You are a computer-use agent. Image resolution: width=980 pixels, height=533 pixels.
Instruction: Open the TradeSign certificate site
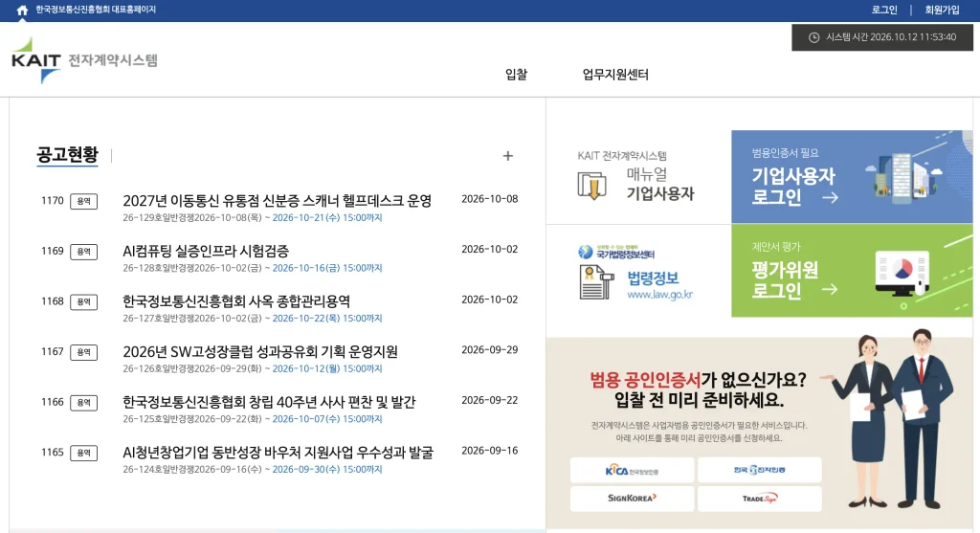click(x=759, y=498)
